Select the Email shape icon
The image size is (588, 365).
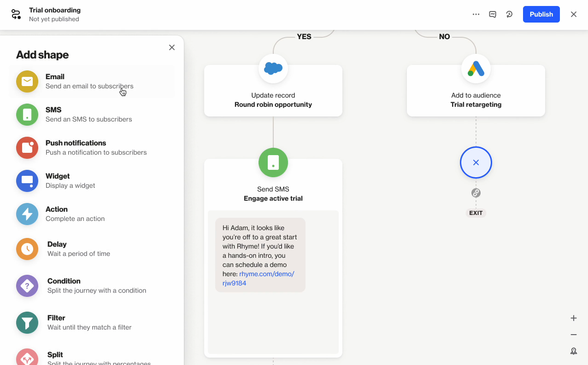click(x=27, y=81)
